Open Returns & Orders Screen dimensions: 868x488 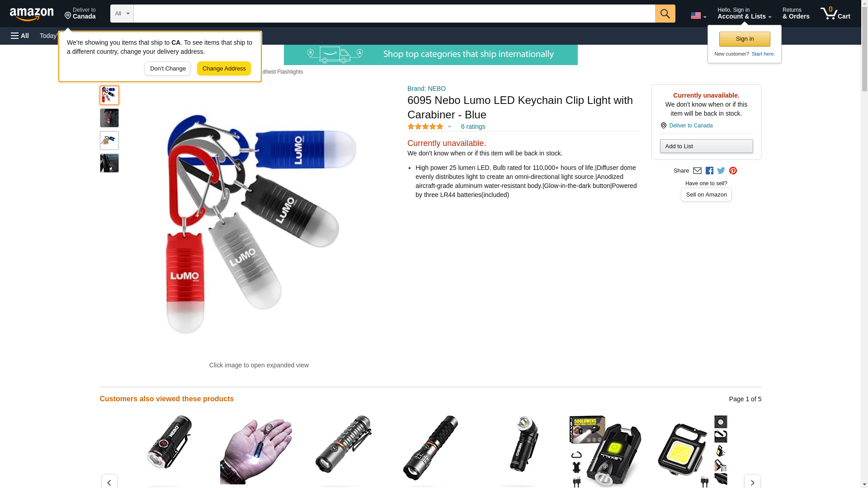point(796,14)
